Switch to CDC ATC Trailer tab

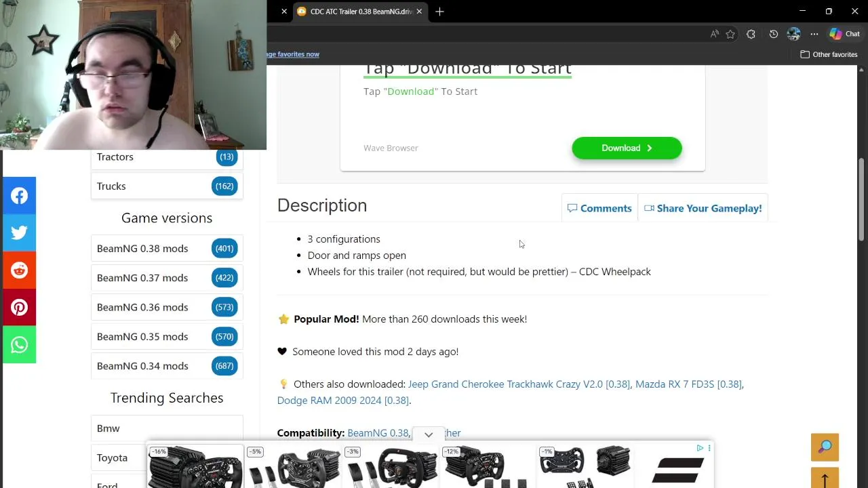tap(360, 12)
